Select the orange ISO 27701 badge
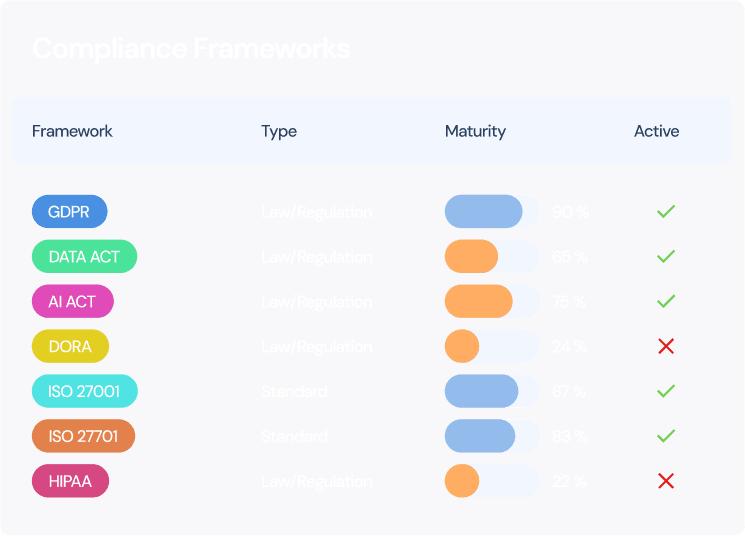This screenshot has height=536, width=745. click(x=84, y=436)
